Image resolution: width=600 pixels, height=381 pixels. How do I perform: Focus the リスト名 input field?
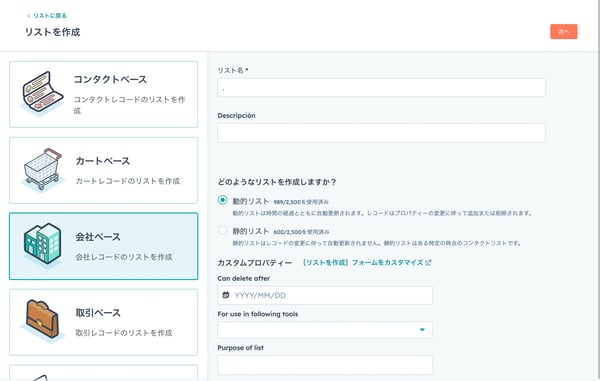tap(381, 88)
